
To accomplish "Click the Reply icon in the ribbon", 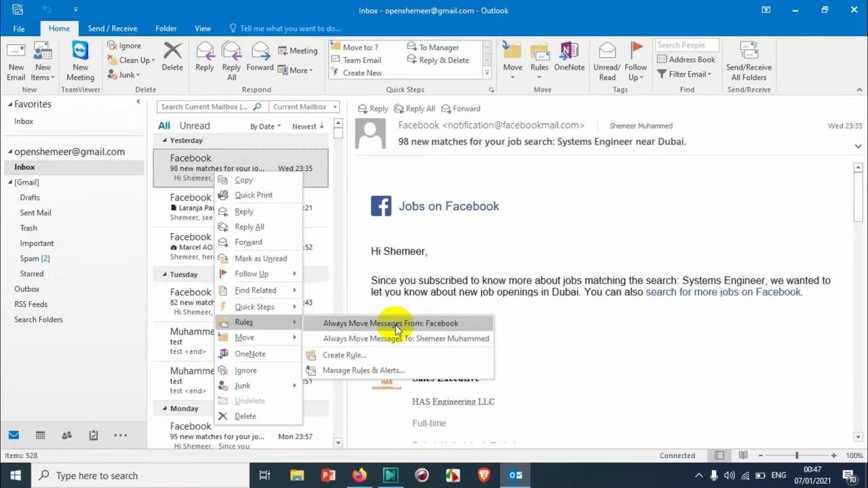I will click(x=205, y=57).
